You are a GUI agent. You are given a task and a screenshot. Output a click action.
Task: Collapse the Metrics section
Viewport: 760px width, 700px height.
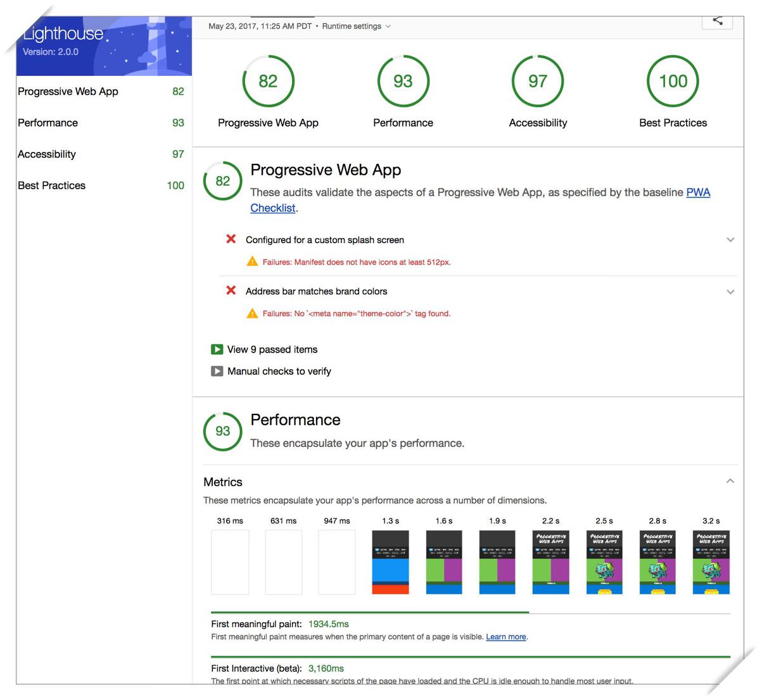coord(730,481)
